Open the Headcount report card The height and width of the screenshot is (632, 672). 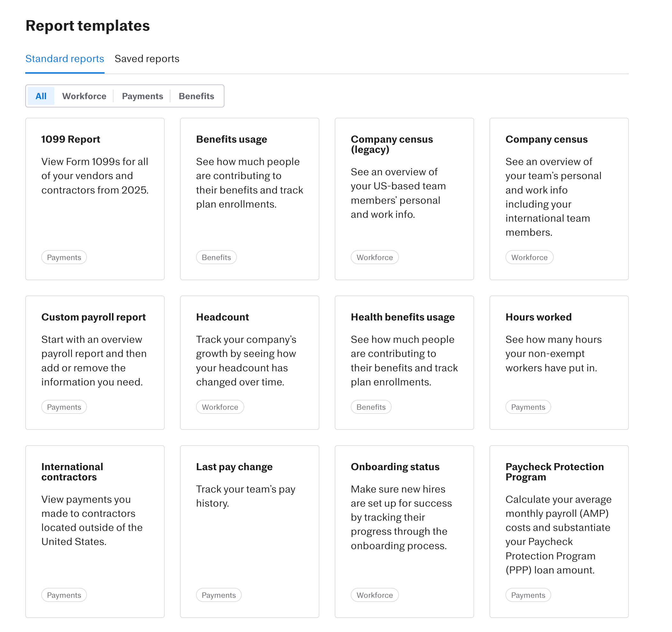click(x=222, y=317)
